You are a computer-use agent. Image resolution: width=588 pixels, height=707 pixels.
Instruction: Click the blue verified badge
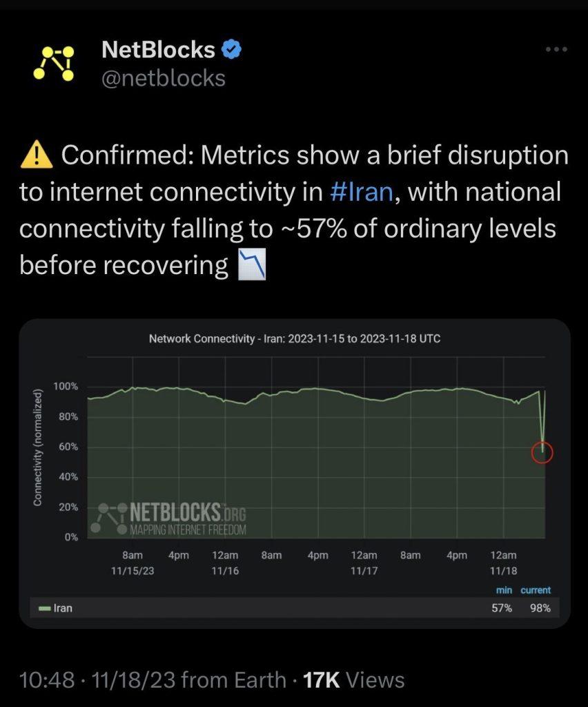(x=232, y=50)
